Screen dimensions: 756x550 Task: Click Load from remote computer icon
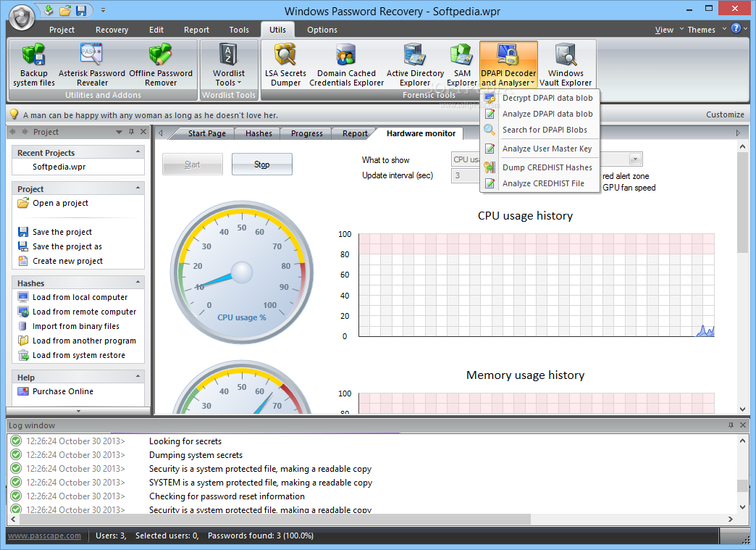[x=22, y=312]
